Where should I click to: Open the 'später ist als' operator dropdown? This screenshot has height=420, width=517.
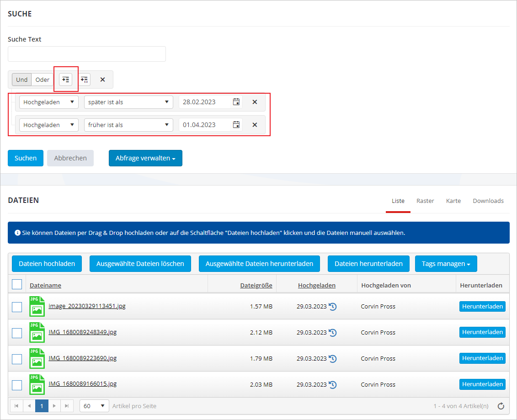point(128,102)
